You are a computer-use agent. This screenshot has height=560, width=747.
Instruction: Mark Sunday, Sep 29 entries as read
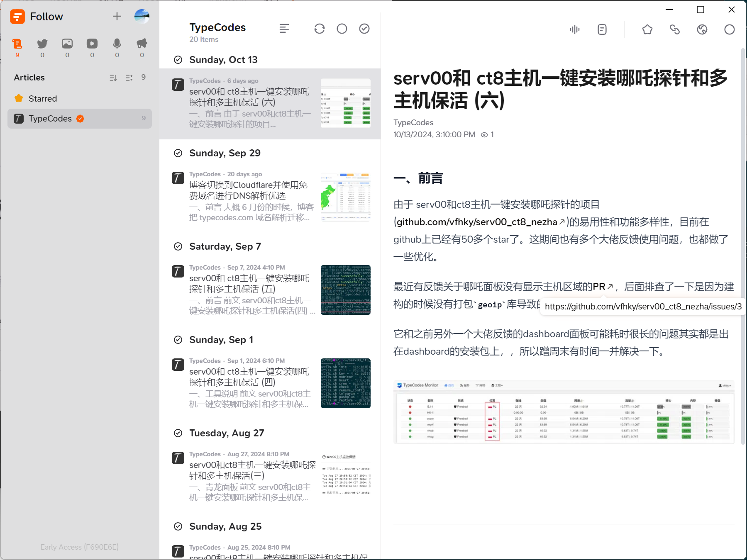pos(178,153)
